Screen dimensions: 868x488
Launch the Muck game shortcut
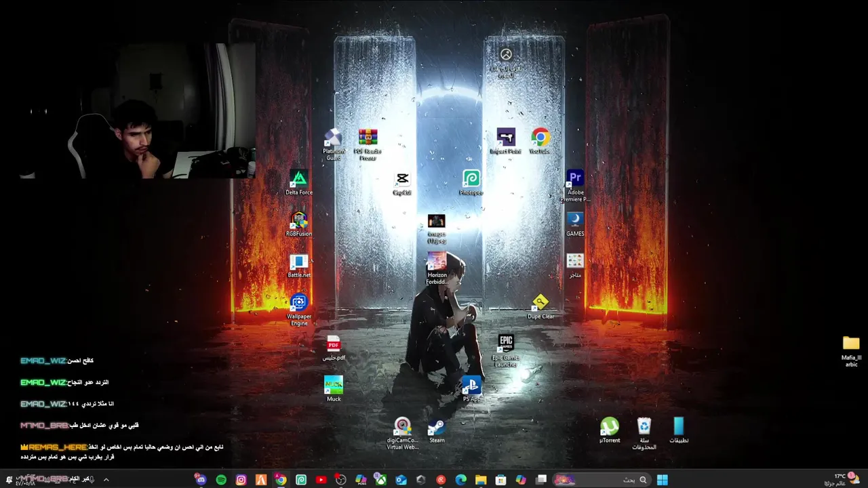pyautogui.click(x=333, y=390)
